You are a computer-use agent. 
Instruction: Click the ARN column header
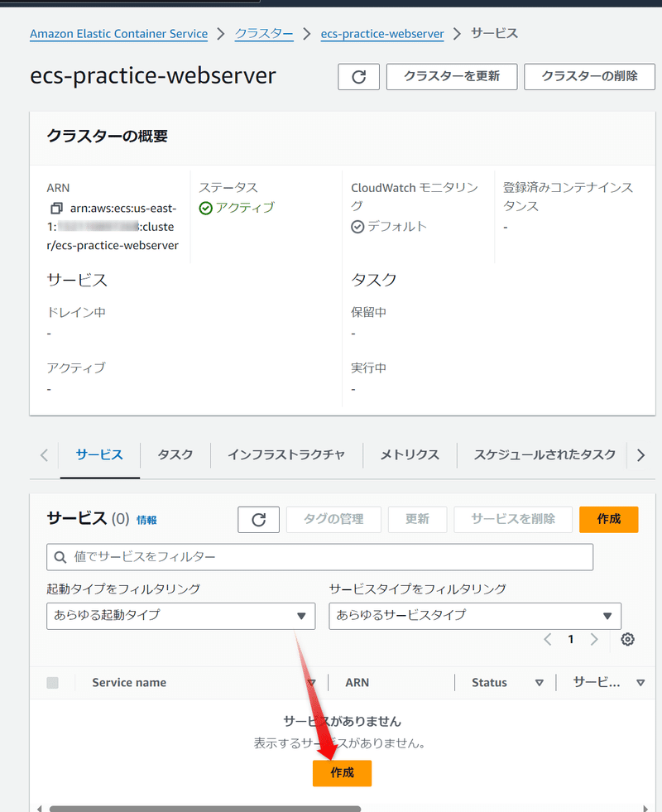(357, 683)
